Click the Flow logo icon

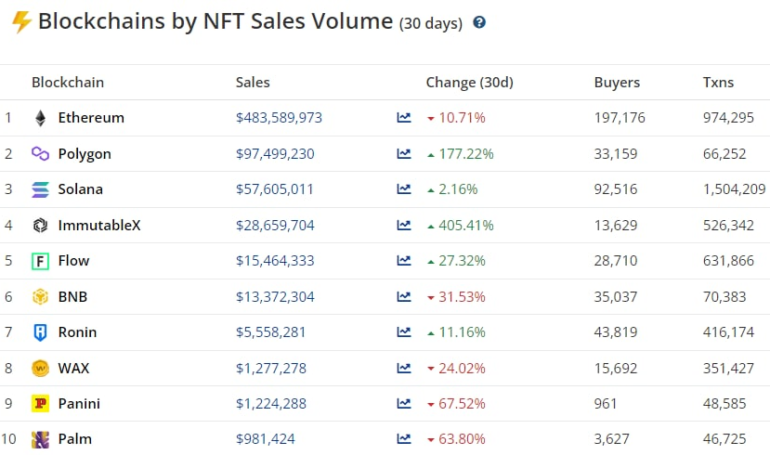(40, 261)
